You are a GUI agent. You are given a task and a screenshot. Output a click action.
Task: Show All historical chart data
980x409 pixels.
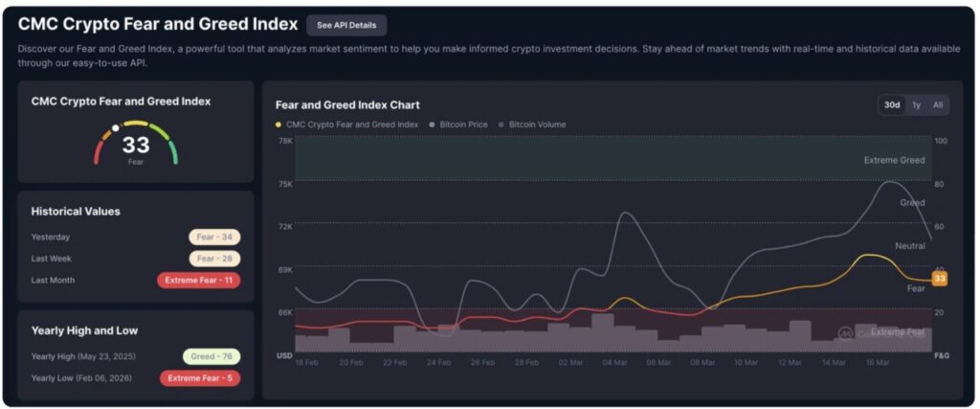click(x=938, y=105)
